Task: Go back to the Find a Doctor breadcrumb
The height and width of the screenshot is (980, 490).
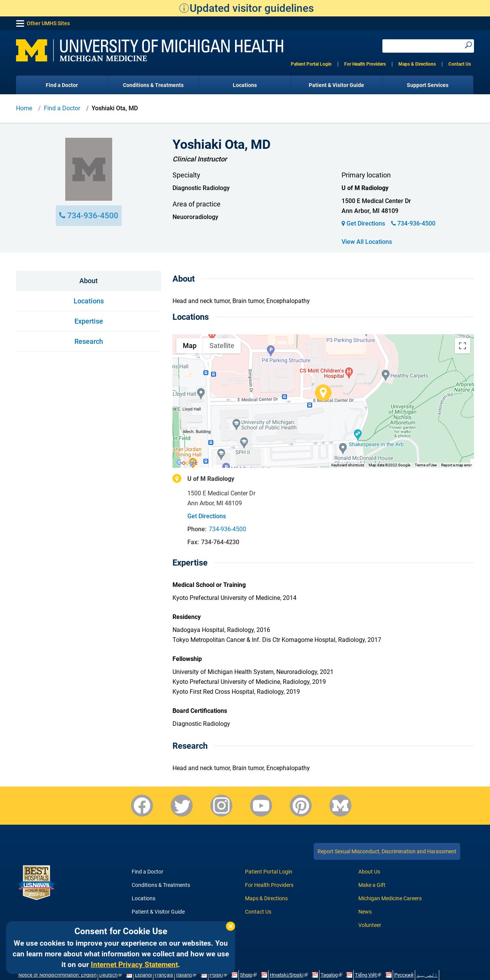Action: pyautogui.click(x=62, y=108)
